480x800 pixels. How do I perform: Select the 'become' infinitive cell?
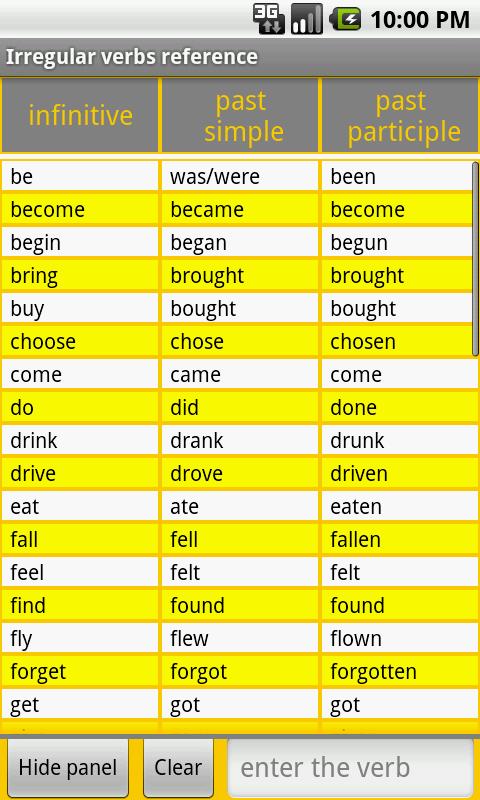pos(80,210)
